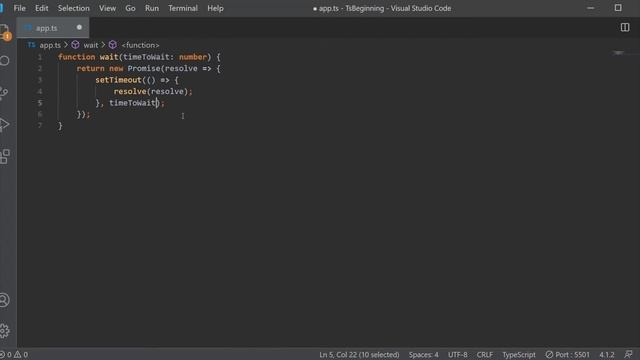Change file encoding UTF-8

(x=458, y=355)
